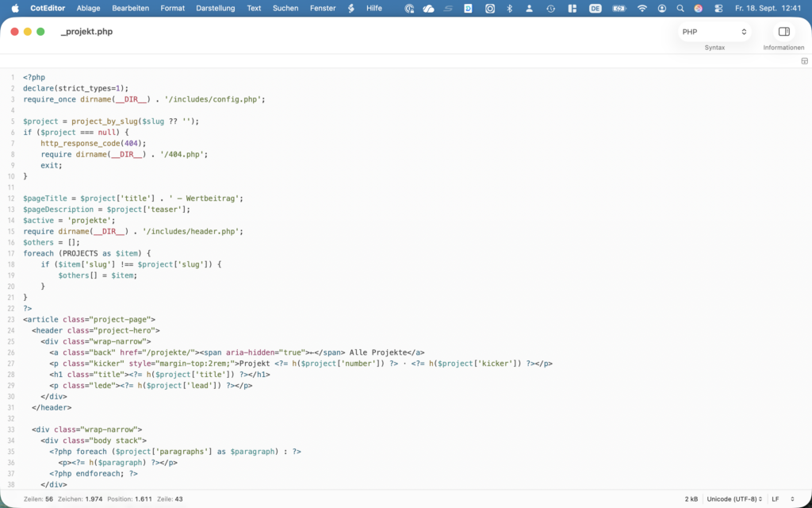Viewport: 812px width, 508px height.
Task: Open the PHP syntax dropdown
Action: pos(714,32)
